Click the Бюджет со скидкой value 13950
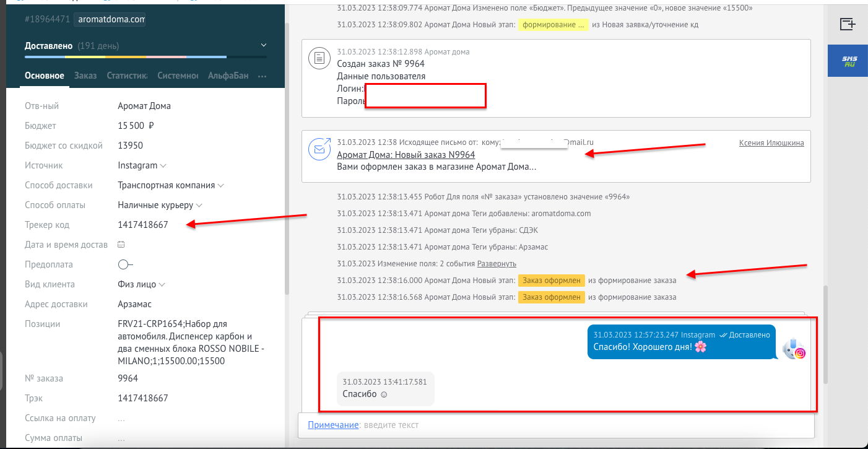The height and width of the screenshot is (449, 868). [130, 146]
